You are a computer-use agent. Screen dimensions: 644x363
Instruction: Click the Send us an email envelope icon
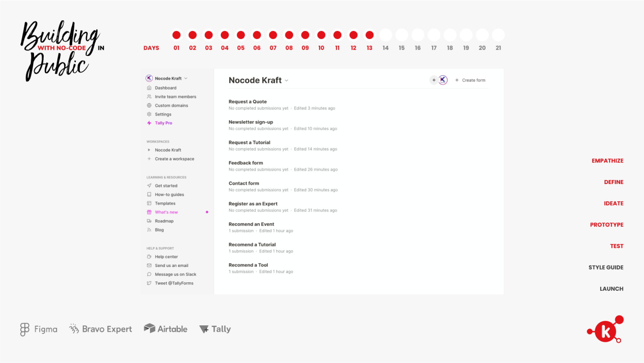point(149,265)
